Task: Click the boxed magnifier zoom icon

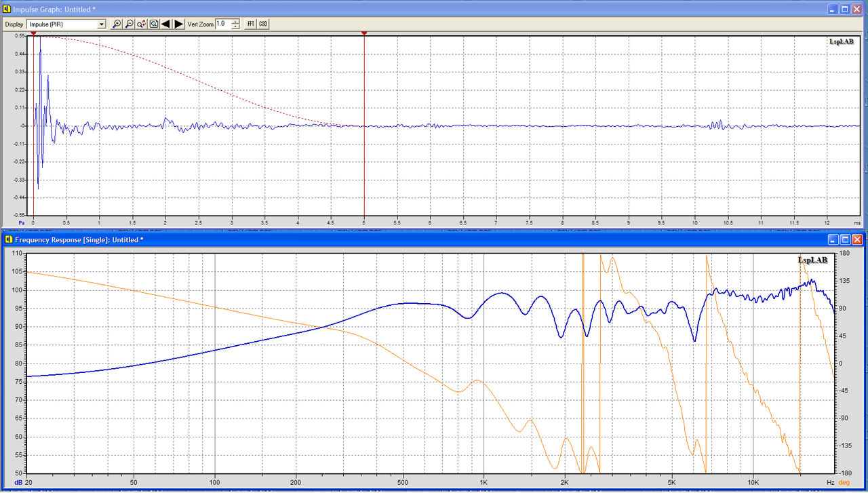Action: [x=154, y=24]
